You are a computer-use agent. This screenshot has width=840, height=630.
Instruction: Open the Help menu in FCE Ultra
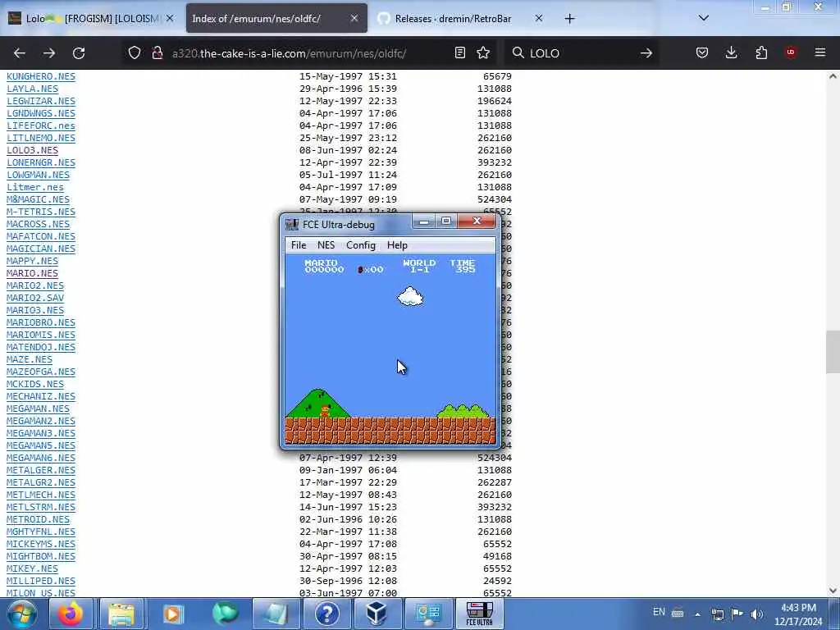click(397, 244)
